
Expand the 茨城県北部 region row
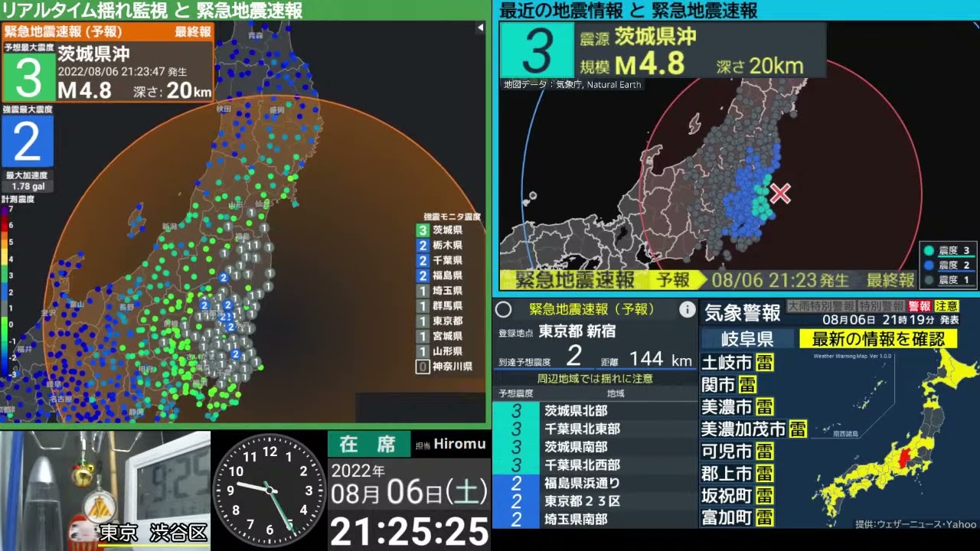(x=595, y=411)
